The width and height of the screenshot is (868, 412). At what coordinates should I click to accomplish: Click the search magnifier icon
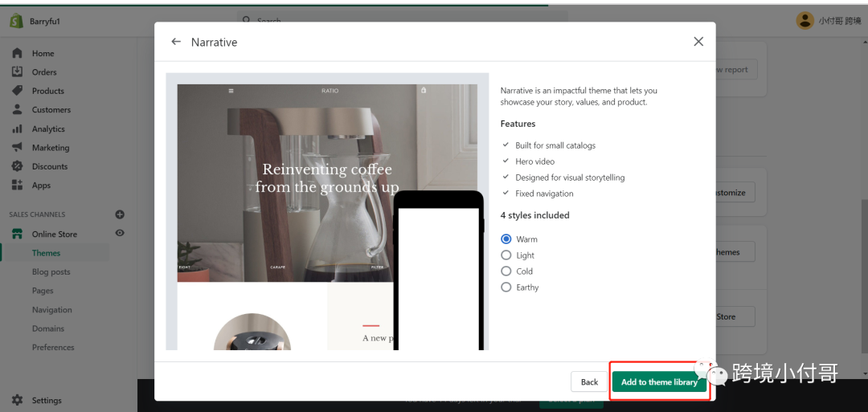(x=247, y=20)
